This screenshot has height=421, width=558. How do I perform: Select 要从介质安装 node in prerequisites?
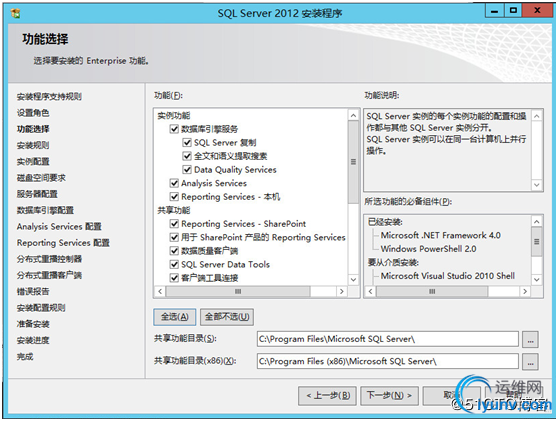click(x=393, y=262)
